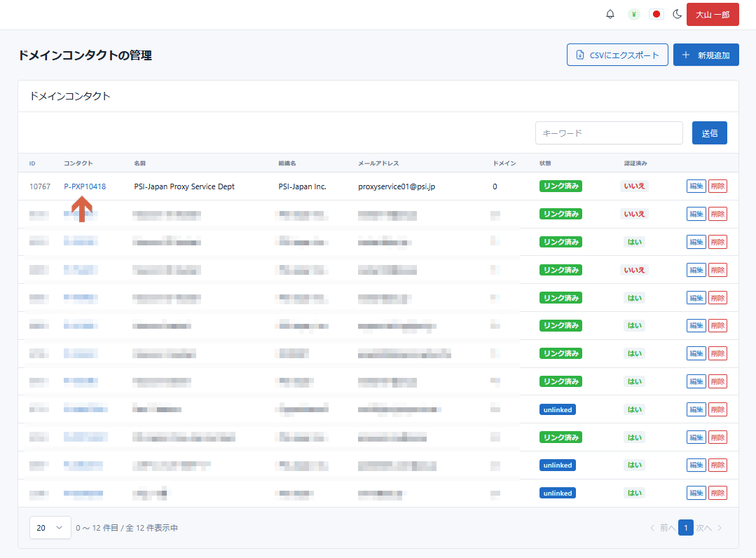Click 削除 for the PSI-Japan Proxy row
Image resolution: width=756 pixels, height=558 pixels.
[717, 186]
